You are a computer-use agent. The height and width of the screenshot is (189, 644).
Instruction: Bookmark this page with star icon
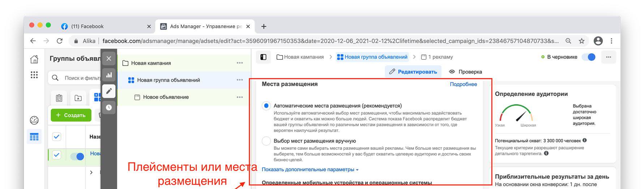click(x=581, y=41)
